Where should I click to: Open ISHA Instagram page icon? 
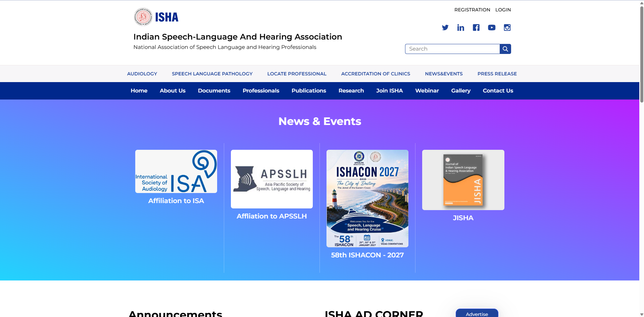507,27
